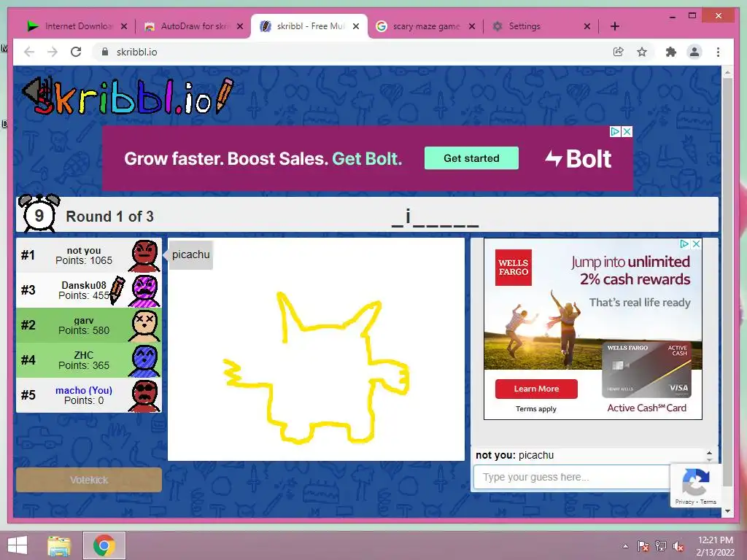
Task: Reload the skribbl.io page
Action: point(76,52)
